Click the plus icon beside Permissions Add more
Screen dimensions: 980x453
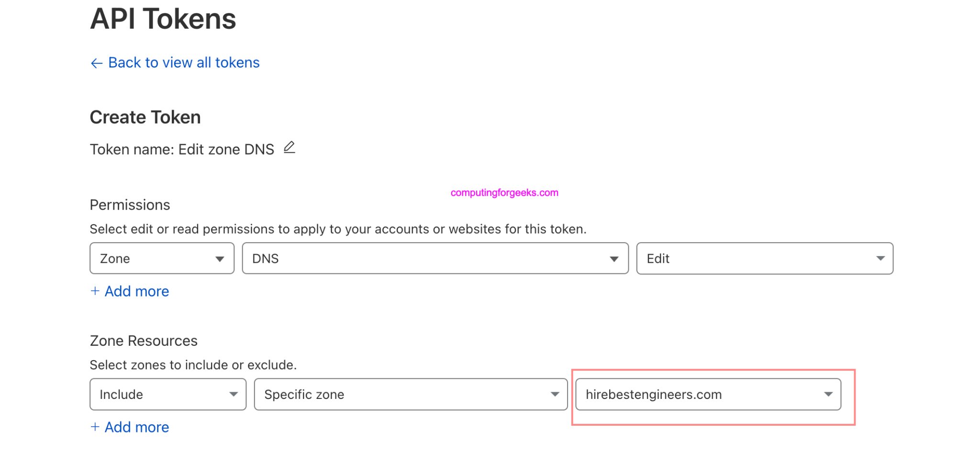click(96, 291)
